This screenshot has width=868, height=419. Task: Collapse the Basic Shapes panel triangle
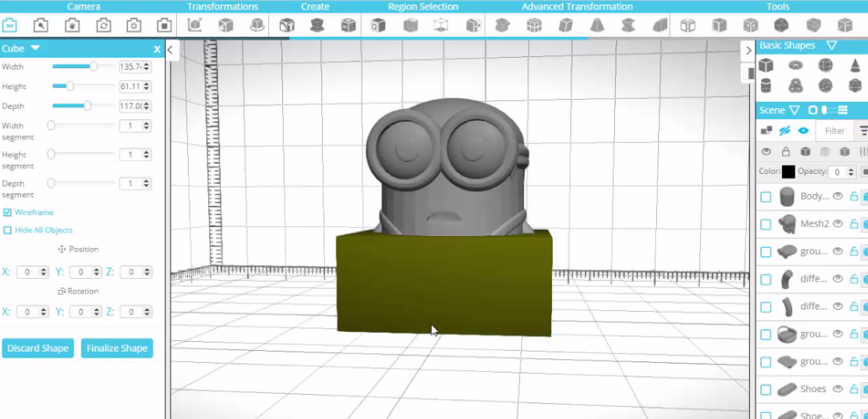tap(831, 46)
